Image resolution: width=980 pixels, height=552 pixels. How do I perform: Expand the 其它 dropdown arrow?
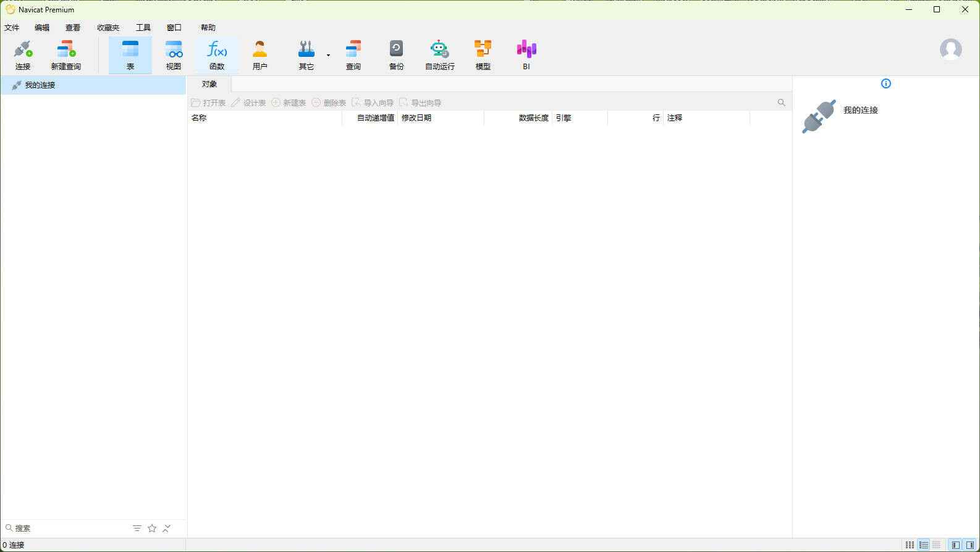[x=328, y=55]
